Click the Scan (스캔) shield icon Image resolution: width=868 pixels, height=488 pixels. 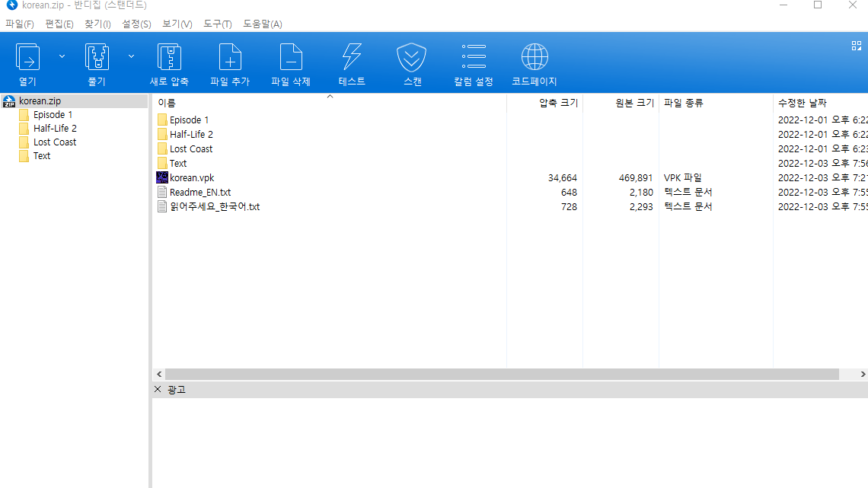(x=412, y=57)
